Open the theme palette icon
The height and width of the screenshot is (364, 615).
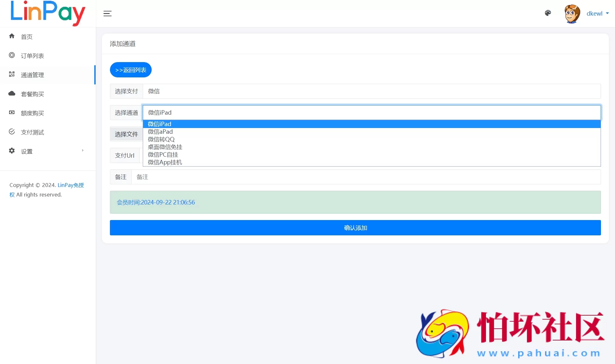(x=548, y=13)
